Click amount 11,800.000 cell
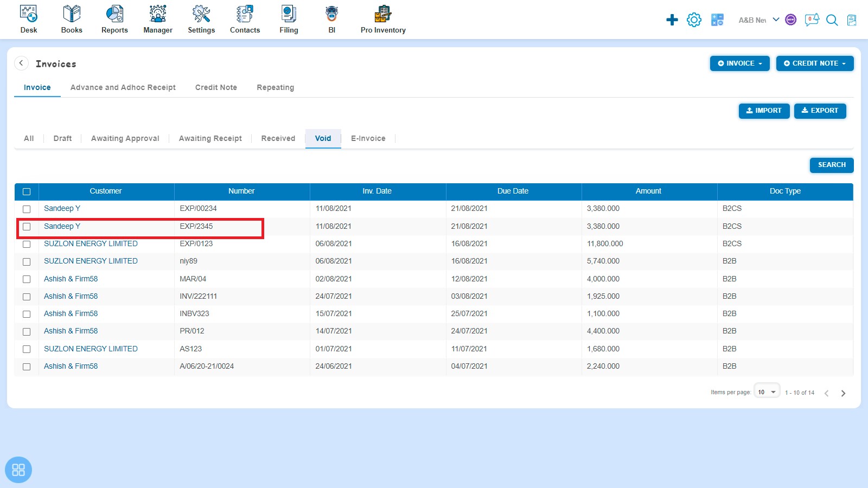This screenshot has height=488, width=868. (x=605, y=243)
